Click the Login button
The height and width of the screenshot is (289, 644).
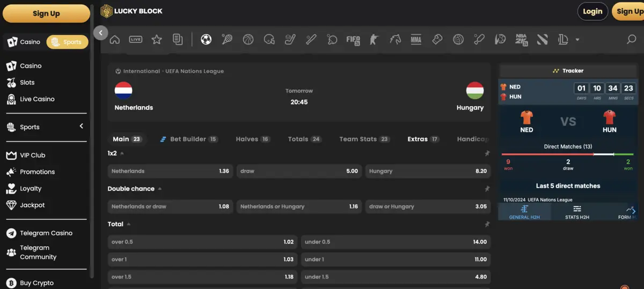coord(592,11)
